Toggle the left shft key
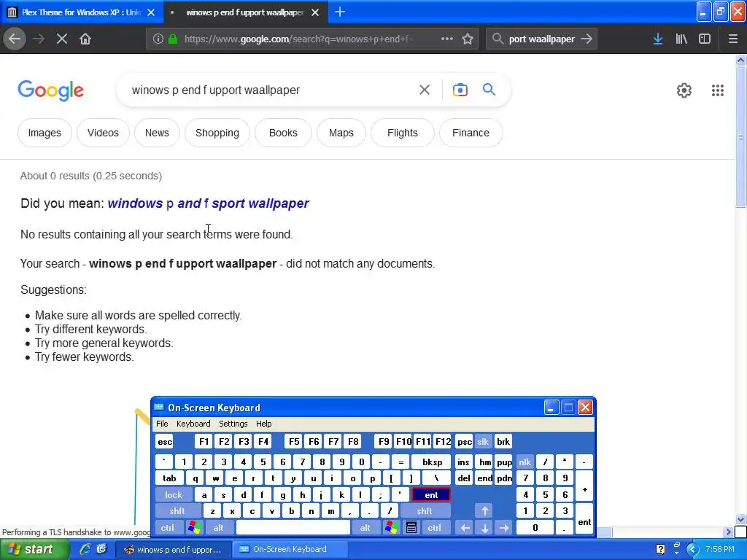This screenshot has width=747, height=560. tap(177, 511)
